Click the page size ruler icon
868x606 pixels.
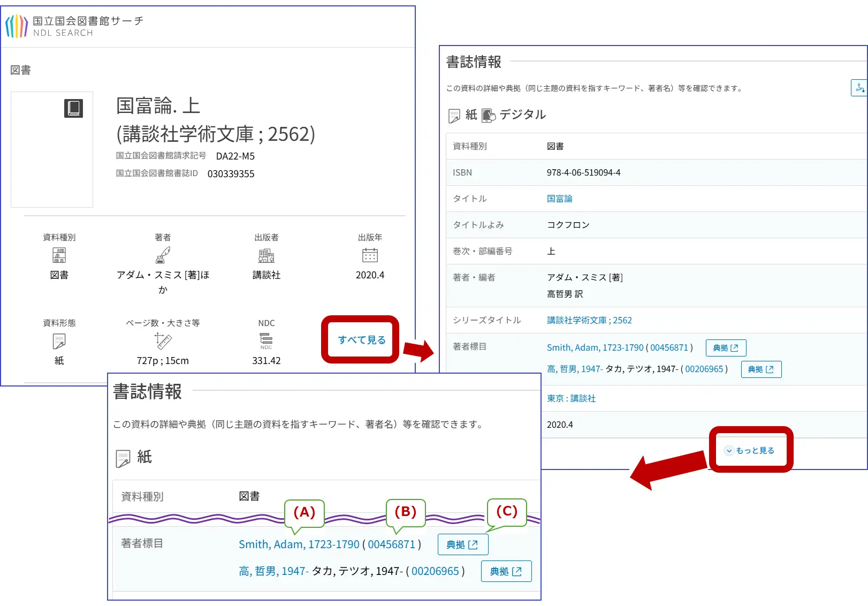tap(163, 340)
